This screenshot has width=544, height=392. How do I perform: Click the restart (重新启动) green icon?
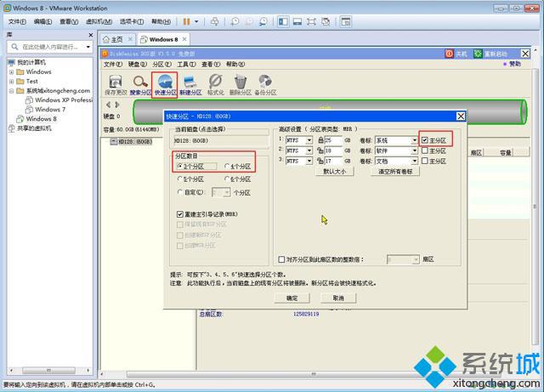point(478,54)
